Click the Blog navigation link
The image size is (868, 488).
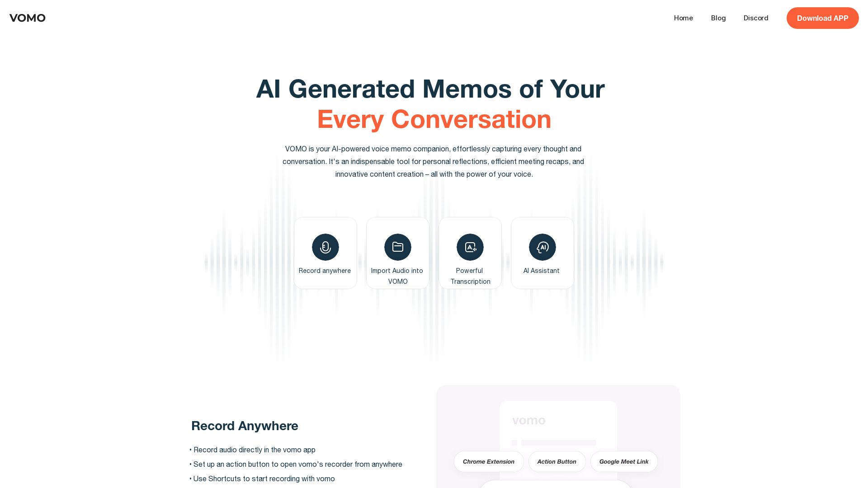coord(718,18)
